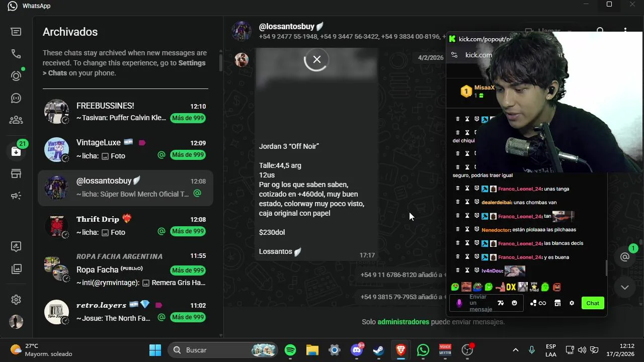Open the Channels icon in the sidebar

(16, 98)
